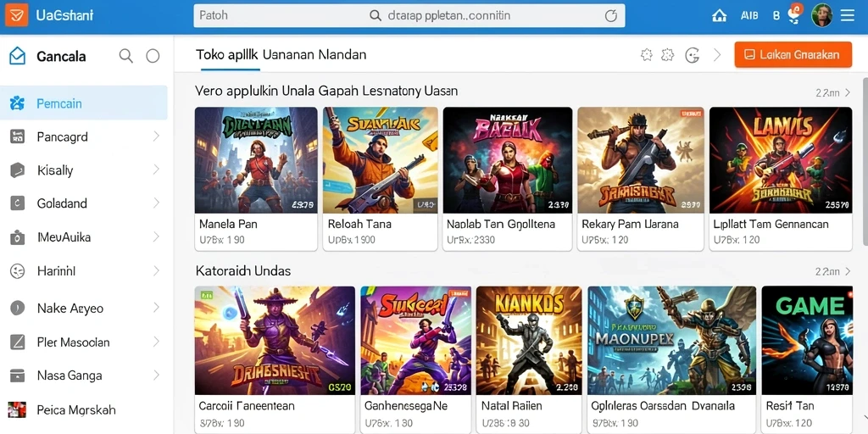The image size is (868, 434).
Task: Click the second gear icon near Leiken button
Action: point(668,54)
